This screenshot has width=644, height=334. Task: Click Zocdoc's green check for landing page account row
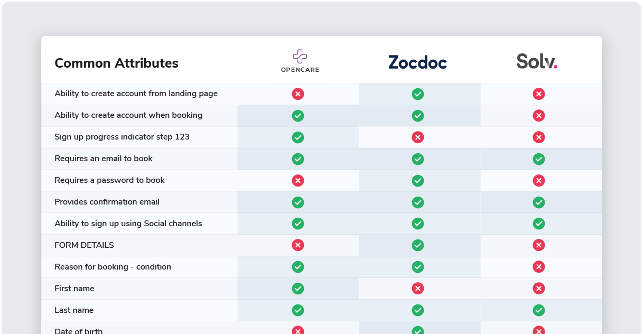418,94
